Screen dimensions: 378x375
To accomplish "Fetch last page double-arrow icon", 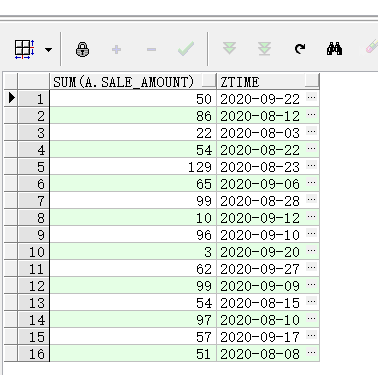I will (x=264, y=49).
